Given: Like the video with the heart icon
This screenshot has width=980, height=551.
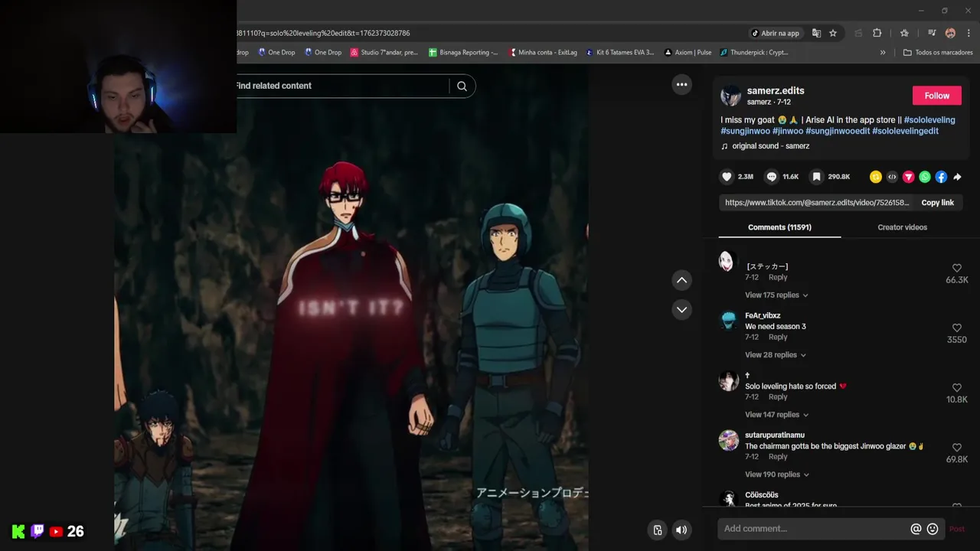Looking at the screenshot, I should click(727, 177).
